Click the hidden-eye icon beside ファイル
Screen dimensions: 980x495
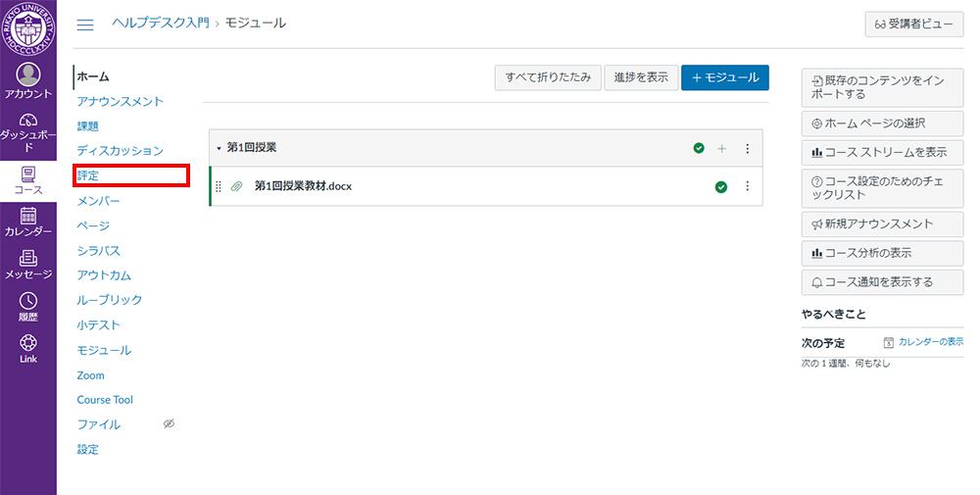pyautogui.click(x=169, y=424)
